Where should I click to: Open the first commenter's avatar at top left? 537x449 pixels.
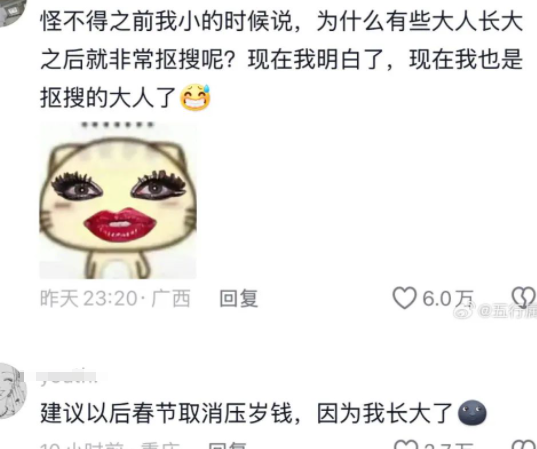point(11,11)
